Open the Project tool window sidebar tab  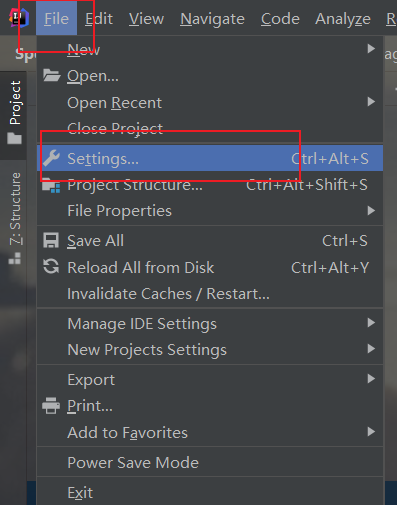(14, 112)
